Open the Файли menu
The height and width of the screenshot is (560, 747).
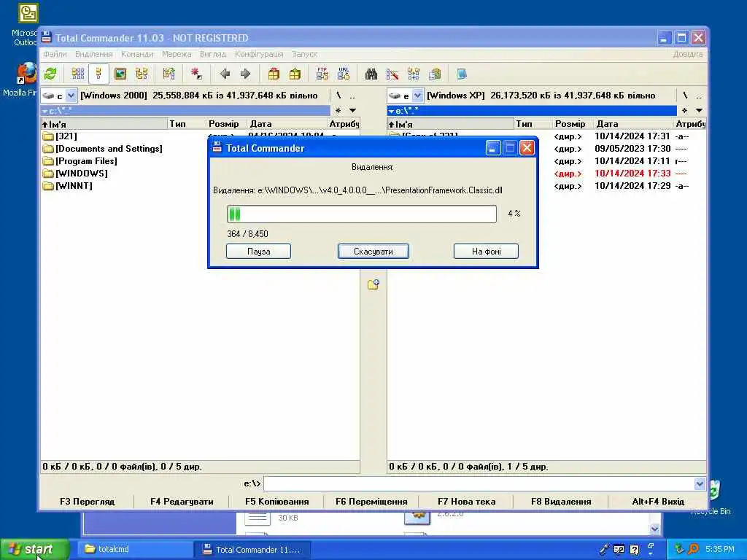click(55, 54)
